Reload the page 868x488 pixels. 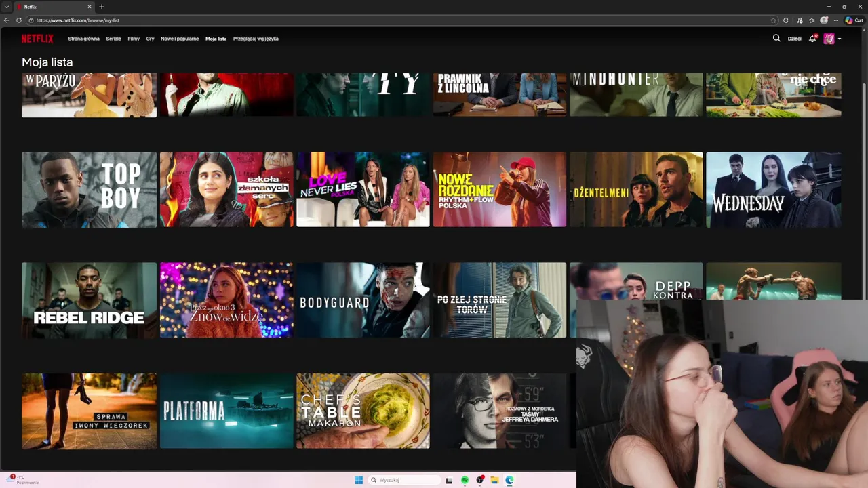point(18,20)
